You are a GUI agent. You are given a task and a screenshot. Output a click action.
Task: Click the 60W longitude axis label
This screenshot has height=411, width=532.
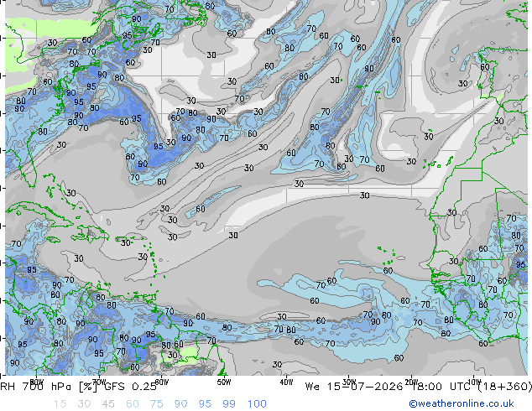[x=161, y=382]
